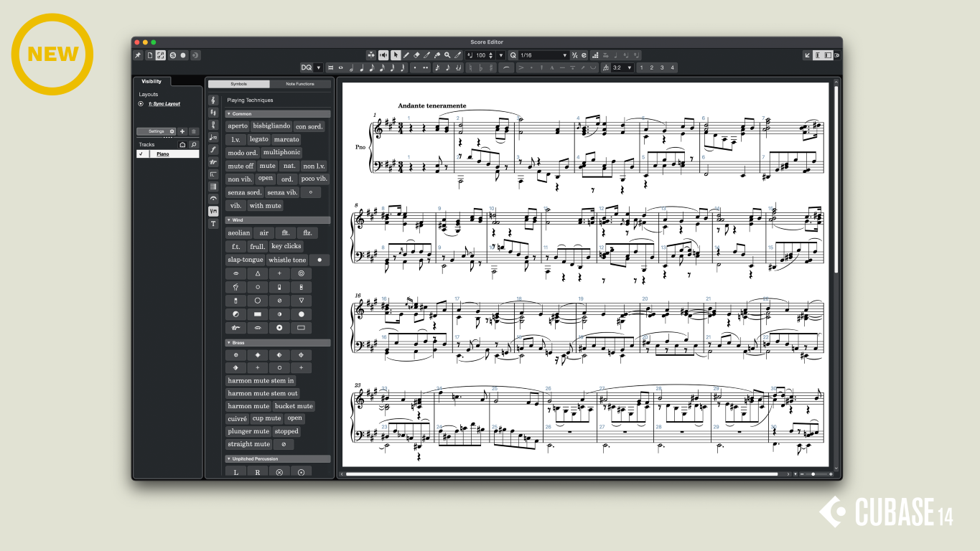The height and width of the screenshot is (551, 980).
Task: Collapse the Unpitched Percussion section
Action: coord(278,458)
